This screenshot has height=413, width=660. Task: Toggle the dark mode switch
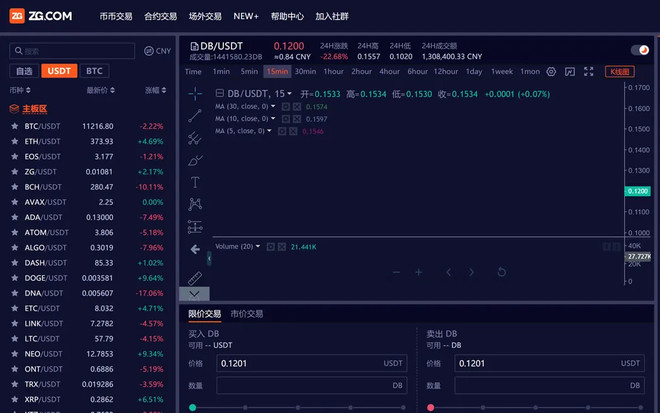coord(640,50)
